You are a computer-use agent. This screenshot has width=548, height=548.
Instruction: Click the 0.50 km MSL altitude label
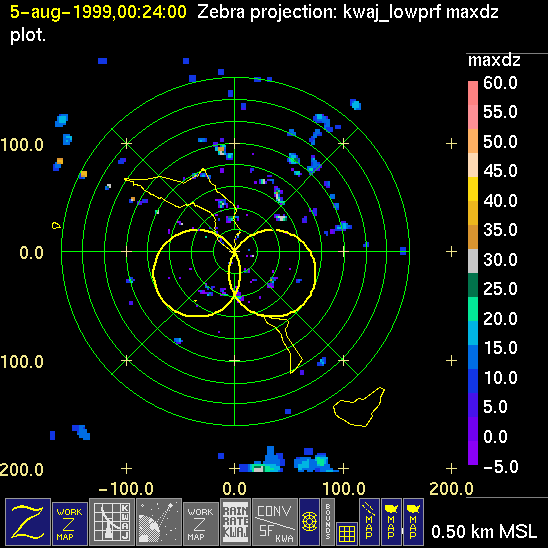[x=484, y=532]
